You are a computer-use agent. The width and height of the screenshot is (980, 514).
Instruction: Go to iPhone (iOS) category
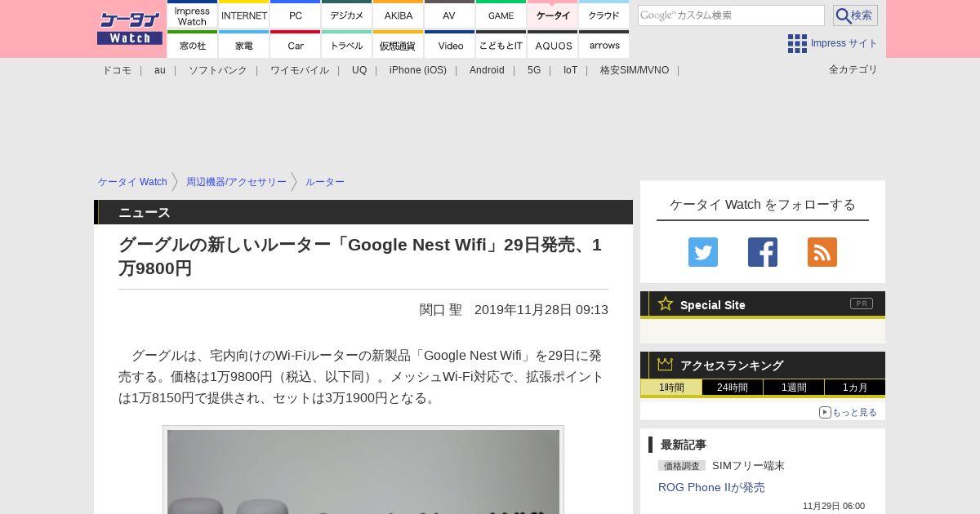pos(418,70)
